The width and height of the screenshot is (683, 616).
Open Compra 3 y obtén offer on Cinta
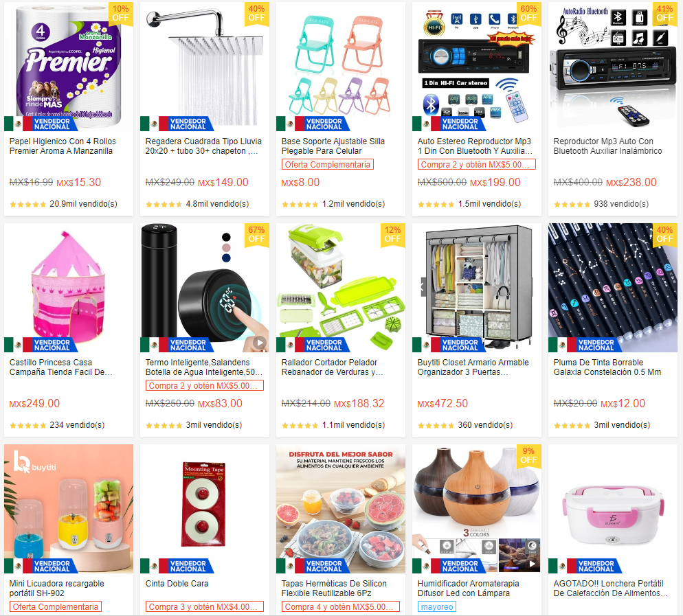(204, 607)
